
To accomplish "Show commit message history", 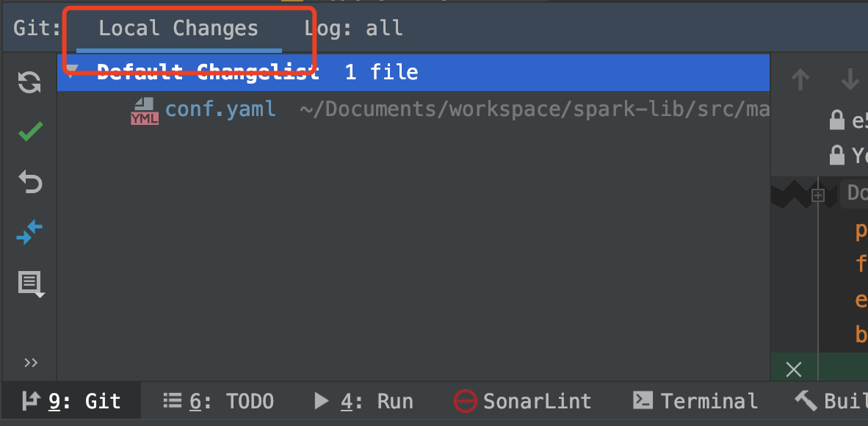I will [x=29, y=284].
